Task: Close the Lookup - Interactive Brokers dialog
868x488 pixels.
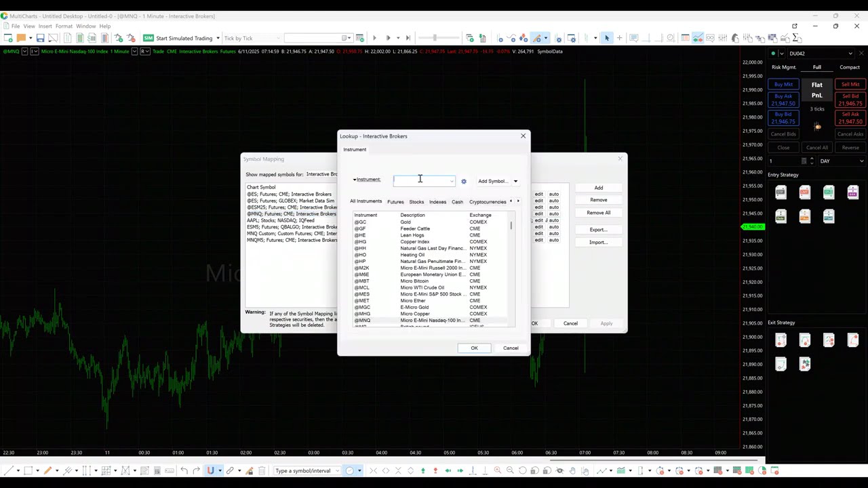Action: point(523,136)
